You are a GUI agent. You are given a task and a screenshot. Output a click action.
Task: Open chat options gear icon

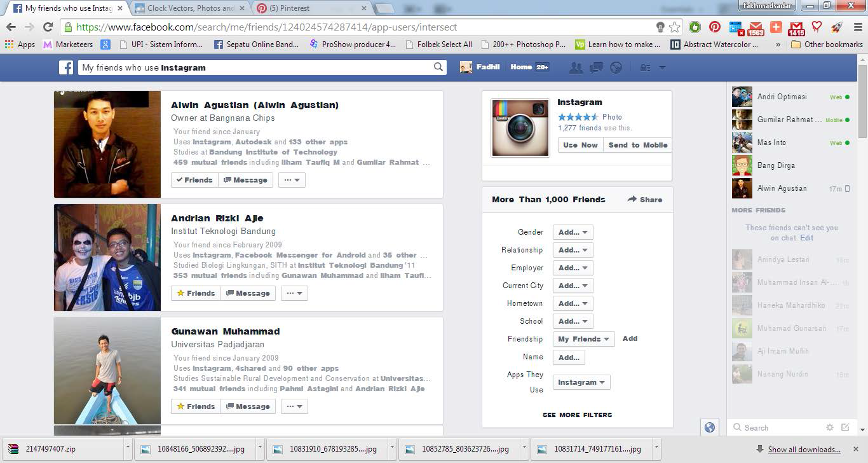pos(829,427)
